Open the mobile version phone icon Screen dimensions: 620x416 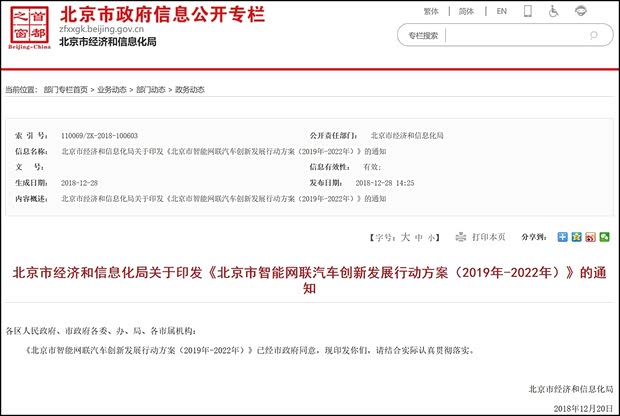[527, 11]
